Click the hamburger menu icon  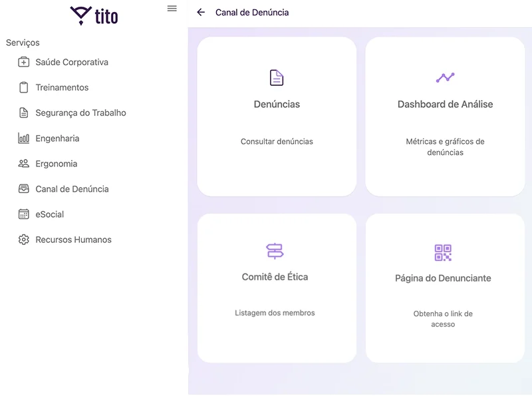point(172,9)
